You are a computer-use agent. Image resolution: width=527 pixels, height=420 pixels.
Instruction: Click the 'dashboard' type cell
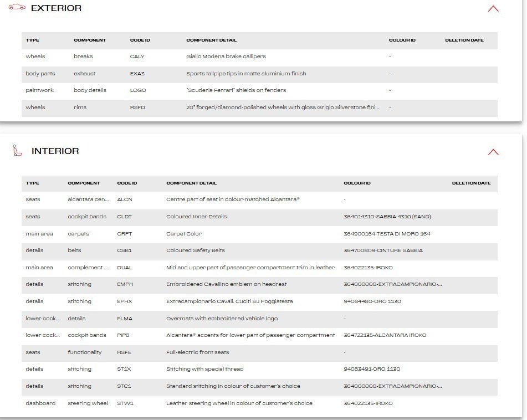40,403
